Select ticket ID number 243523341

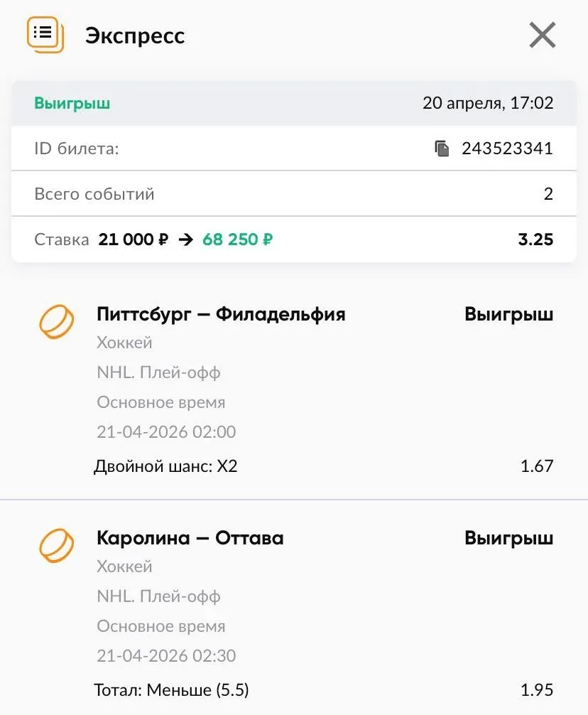click(507, 149)
